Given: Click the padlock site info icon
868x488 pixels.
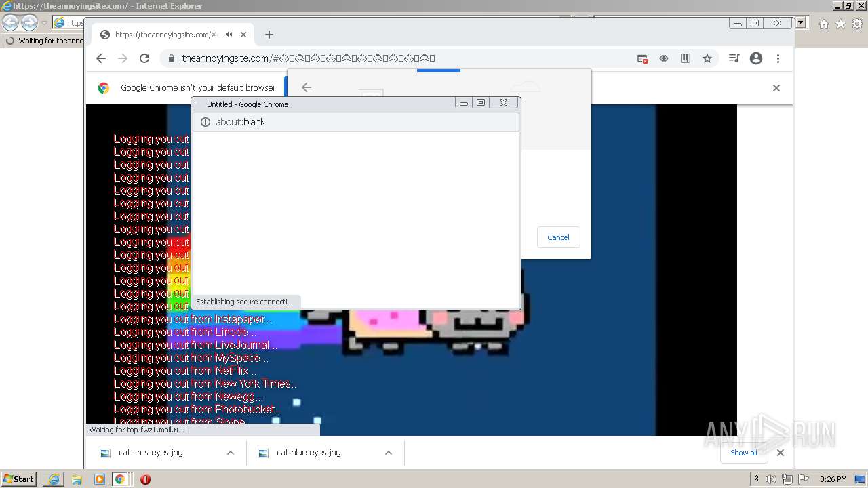Looking at the screenshot, I should click(171, 58).
